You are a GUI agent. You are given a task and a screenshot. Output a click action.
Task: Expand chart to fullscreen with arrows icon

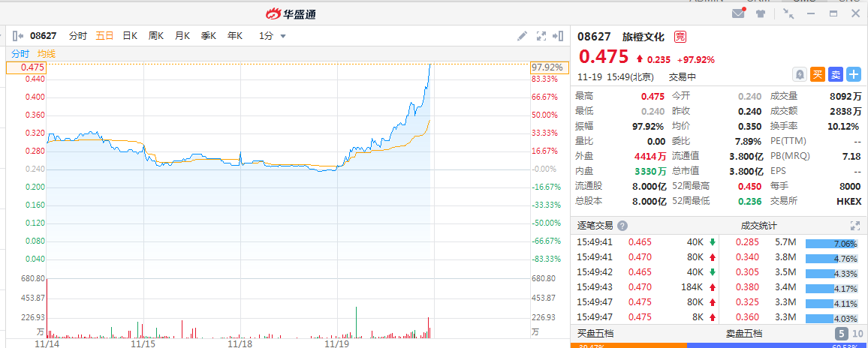point(541,36)
